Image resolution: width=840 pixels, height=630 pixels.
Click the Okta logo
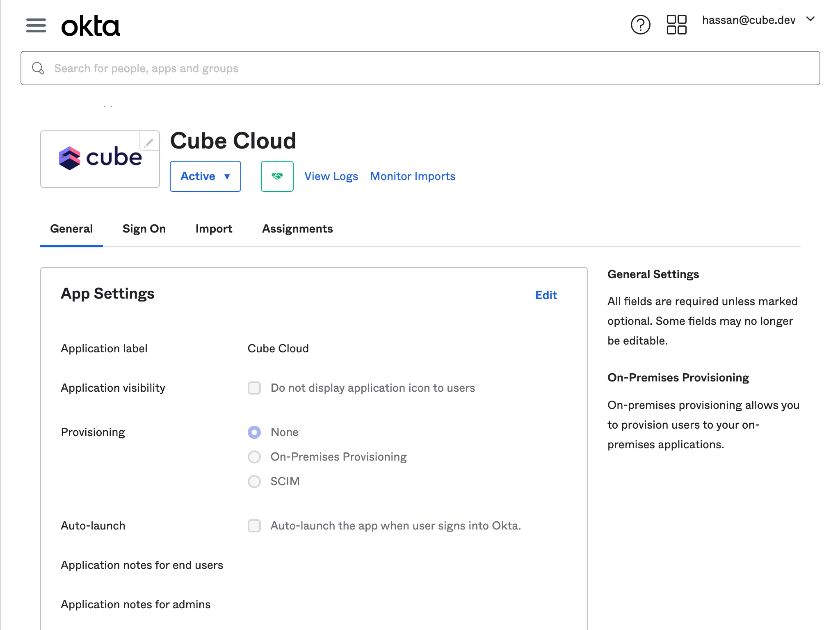tap(91, 26)
